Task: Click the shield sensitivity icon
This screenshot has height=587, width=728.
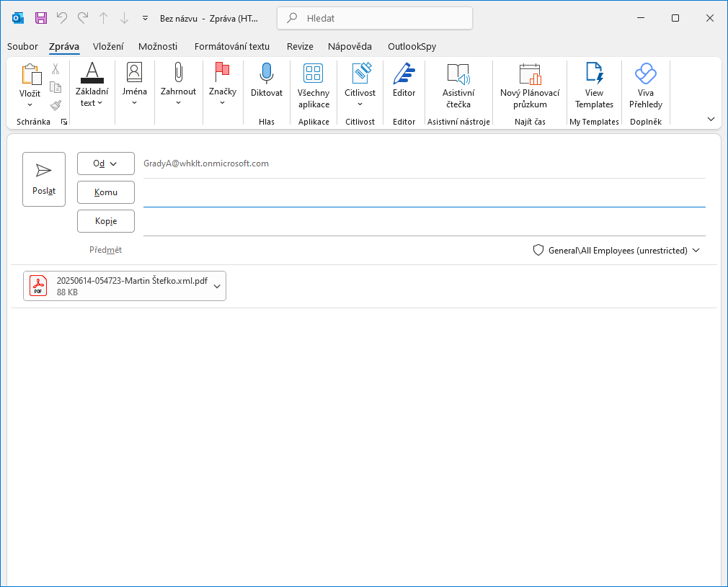Action: click(x=538, y=251)
